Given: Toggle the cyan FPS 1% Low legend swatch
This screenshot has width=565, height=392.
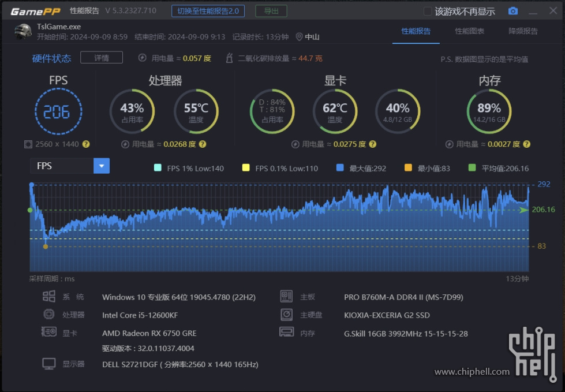Looking at the screenshot, I should pos(158,167).
